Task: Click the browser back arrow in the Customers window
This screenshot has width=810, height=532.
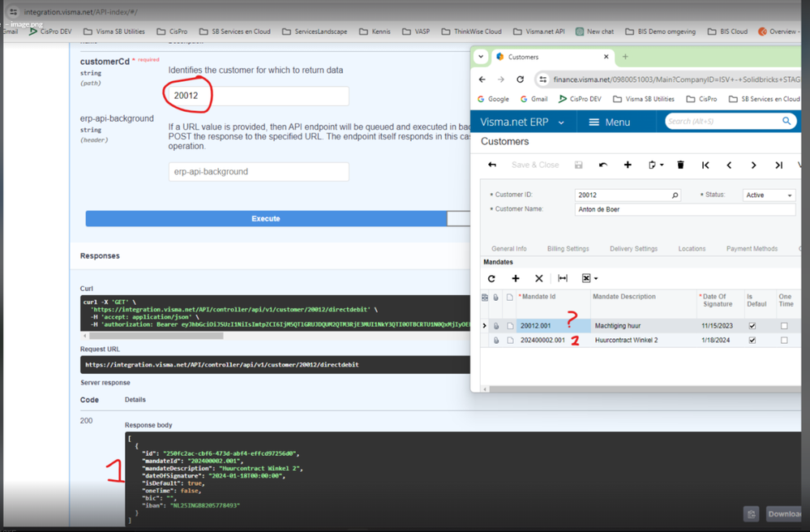Action: coord(482,79)
